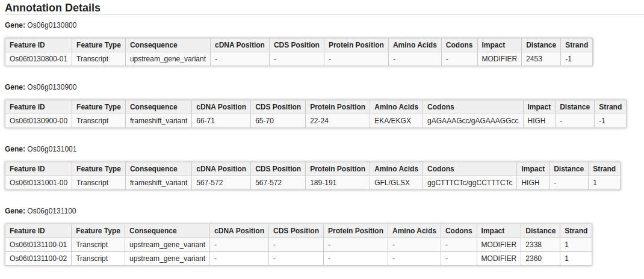Click the Os06t0130800-01 feature ID cell
The image size is (644, 279).
39,59
